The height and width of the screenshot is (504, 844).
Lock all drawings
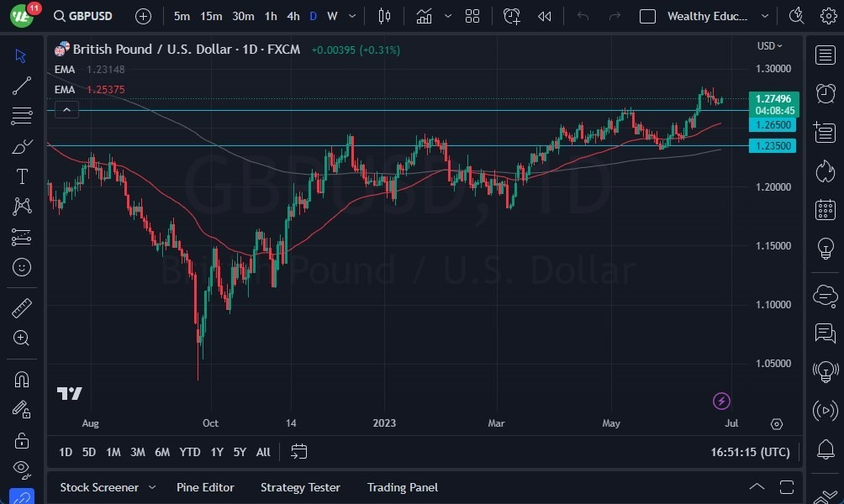21,439
